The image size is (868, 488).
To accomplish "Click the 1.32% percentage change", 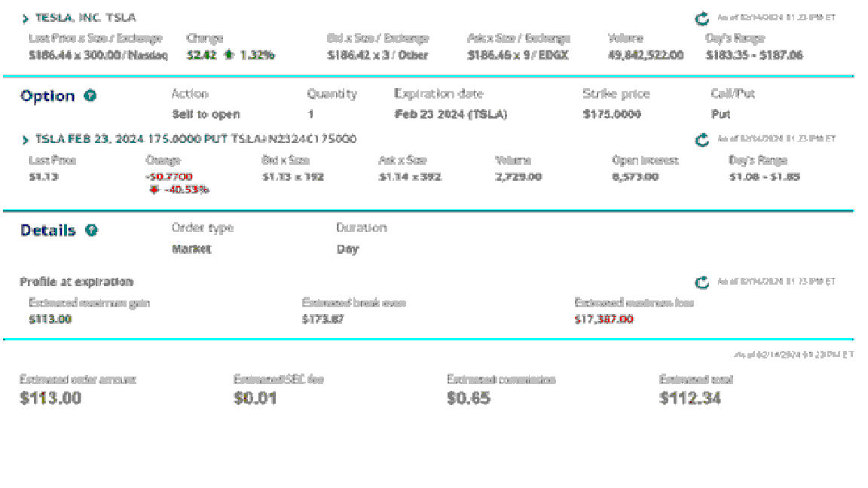I will pos(257,55).
